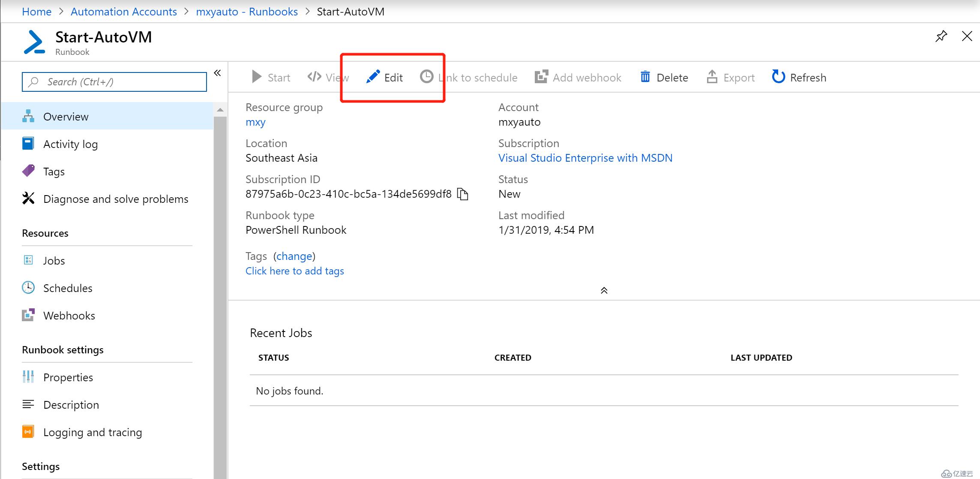Click the 'No jobs found.' row

pos(604,391)
